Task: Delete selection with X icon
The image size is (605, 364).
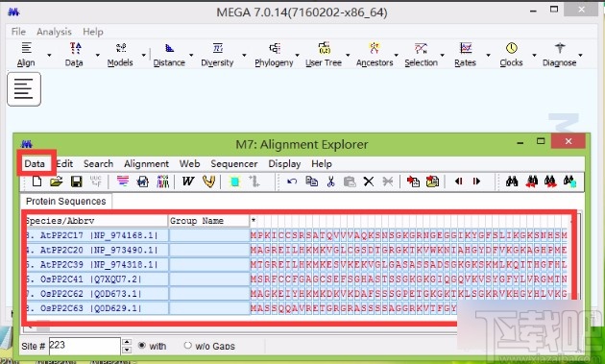Action: (x=369, y=181)
